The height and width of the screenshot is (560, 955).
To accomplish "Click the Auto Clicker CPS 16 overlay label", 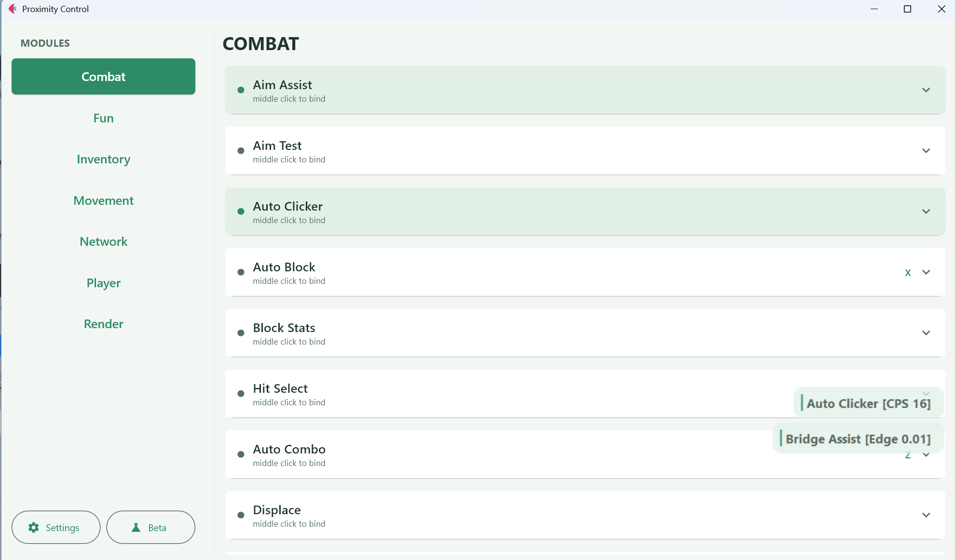I will tap(868, 403).
